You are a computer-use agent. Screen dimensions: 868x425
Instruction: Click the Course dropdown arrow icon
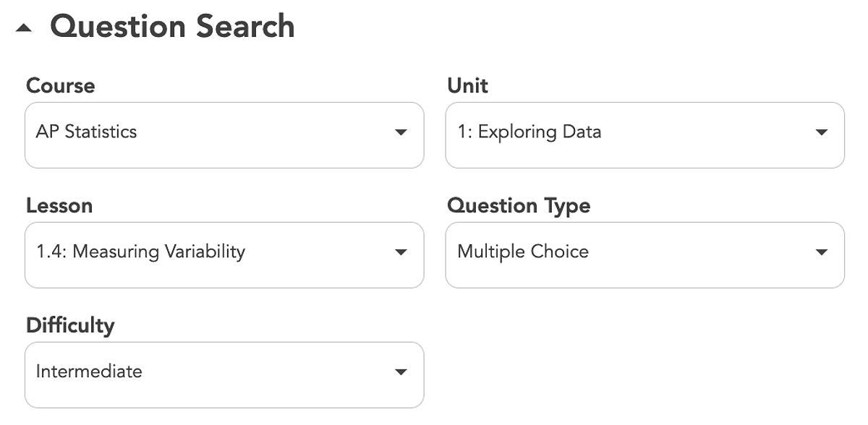(401, 132)
